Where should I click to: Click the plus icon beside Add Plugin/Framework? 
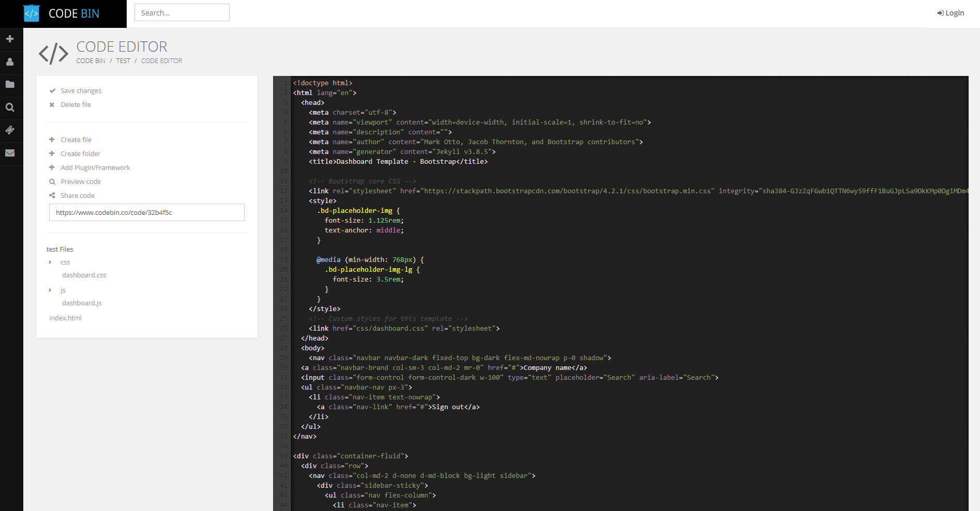[x=52, y=167]
